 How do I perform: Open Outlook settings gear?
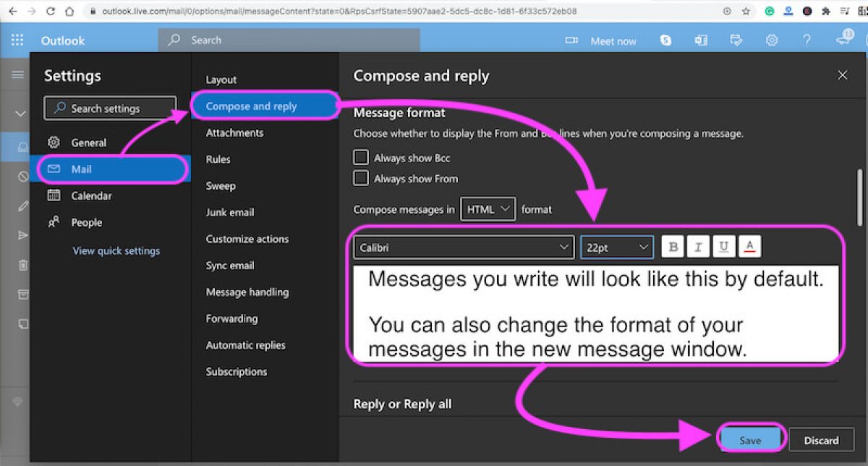(771, 41)
